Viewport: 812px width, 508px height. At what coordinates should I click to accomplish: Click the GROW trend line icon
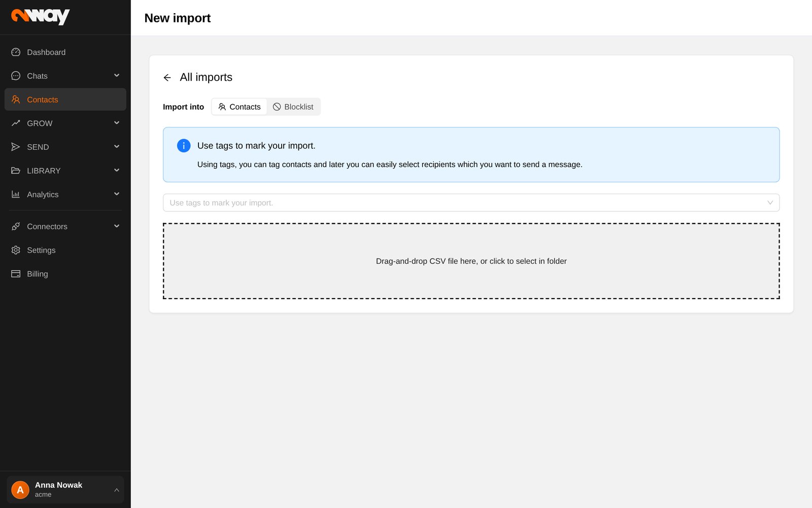[16, 123]
